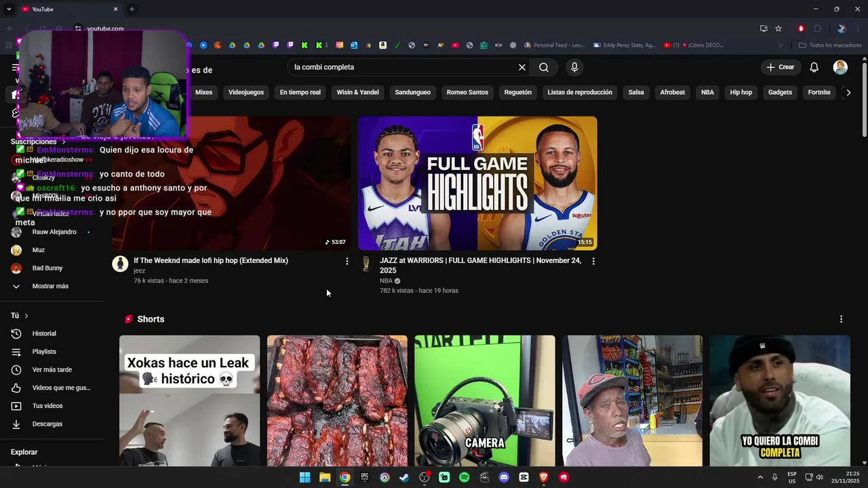Open the account avatar menu
Image resolution: width=868 pixels, height=488 pixels.
pos(840,67)
